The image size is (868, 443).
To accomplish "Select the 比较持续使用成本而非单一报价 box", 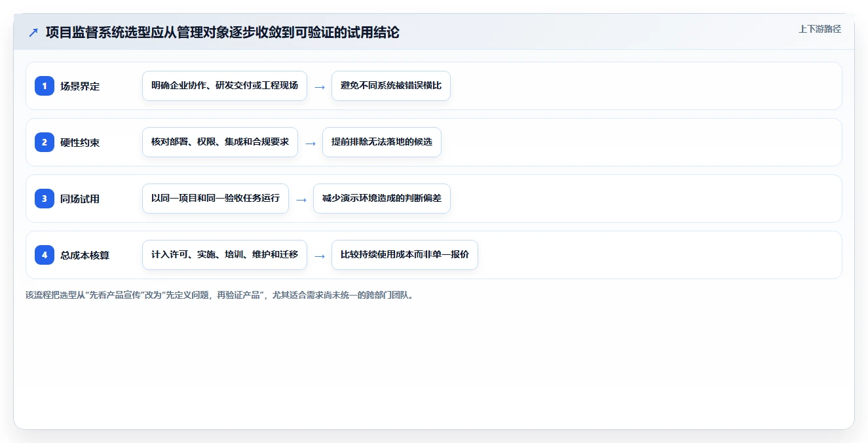I will click(405, 255).
